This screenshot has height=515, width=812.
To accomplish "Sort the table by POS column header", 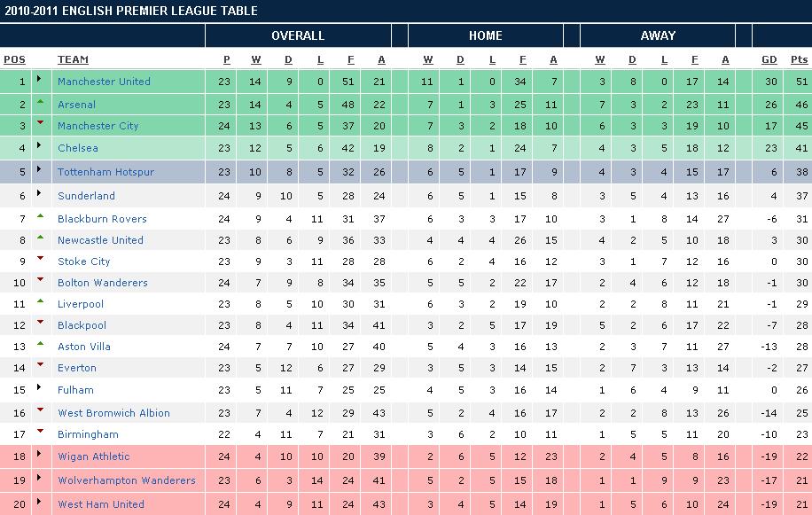I will point(14,59).
